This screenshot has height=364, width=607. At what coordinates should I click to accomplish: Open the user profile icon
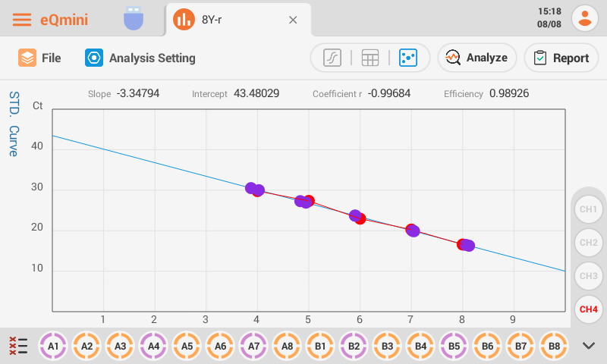[x=585, y=19]
